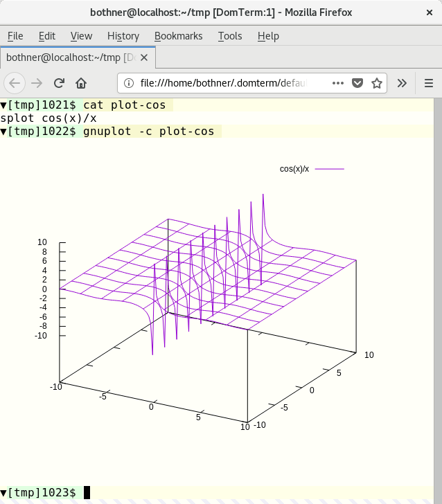Collapse the 1022 gnuplot command output
The height and width of the screenshot is (504, 442).
click(x=4, y=131)
